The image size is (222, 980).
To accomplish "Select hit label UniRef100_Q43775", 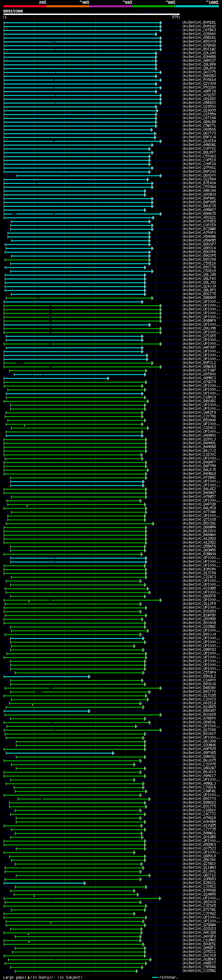I will [x=199, y=72].
